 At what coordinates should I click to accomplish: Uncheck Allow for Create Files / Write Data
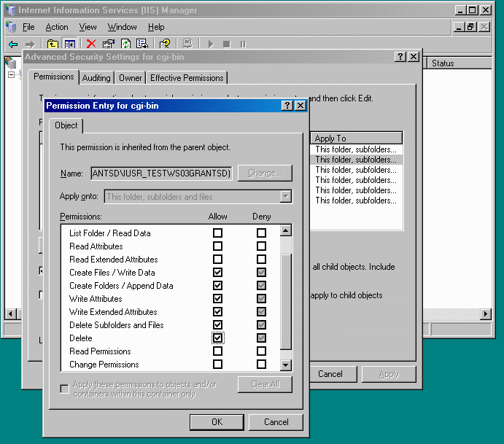(217, 273)
